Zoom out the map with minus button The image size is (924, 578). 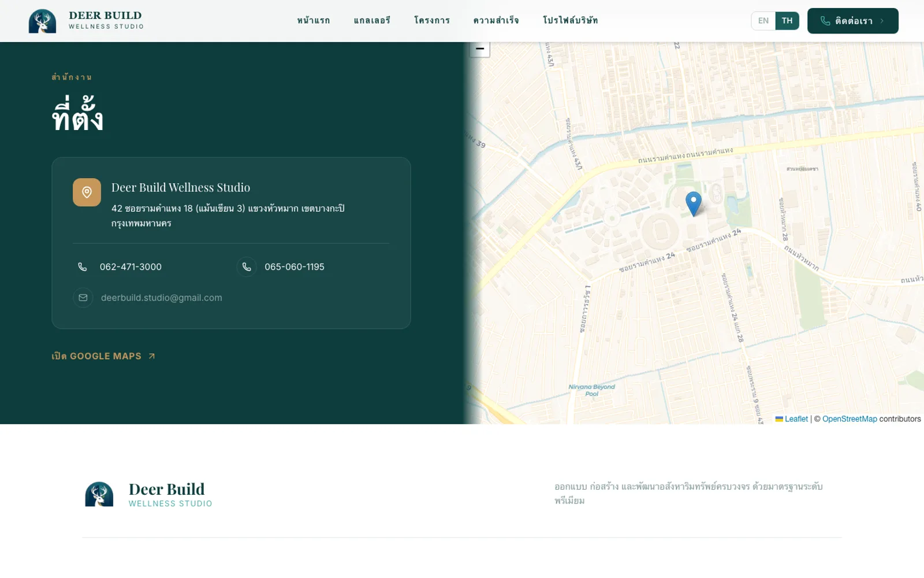479,49
